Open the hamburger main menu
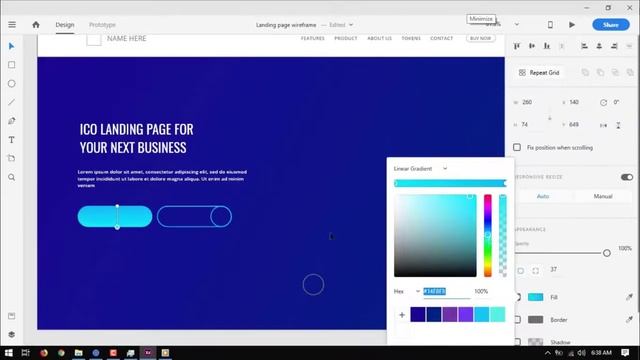This screenshot has height=360, width=640. coord(12,25)
